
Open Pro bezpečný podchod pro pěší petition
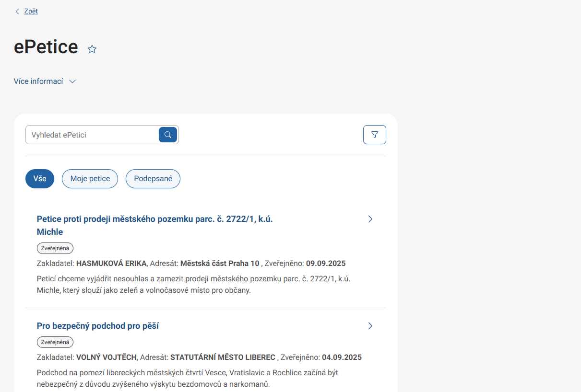pyautogui.click(x=97, y=326)
